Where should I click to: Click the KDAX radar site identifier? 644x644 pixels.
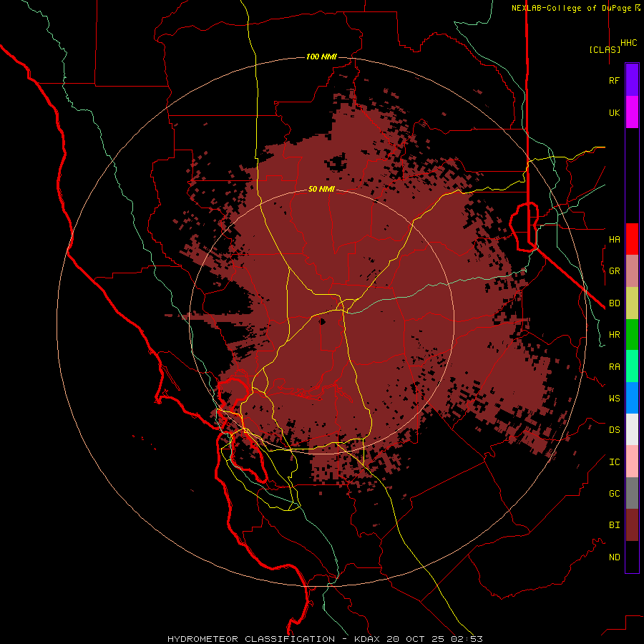tap(367, 639)
